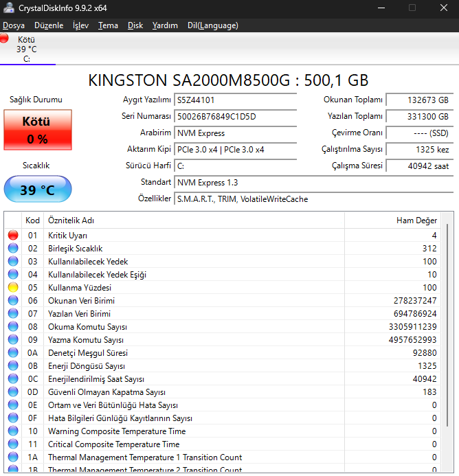
Task: Click the blue icon for Hata Bilgileri Günlüğü row
Action: [13, 418]
